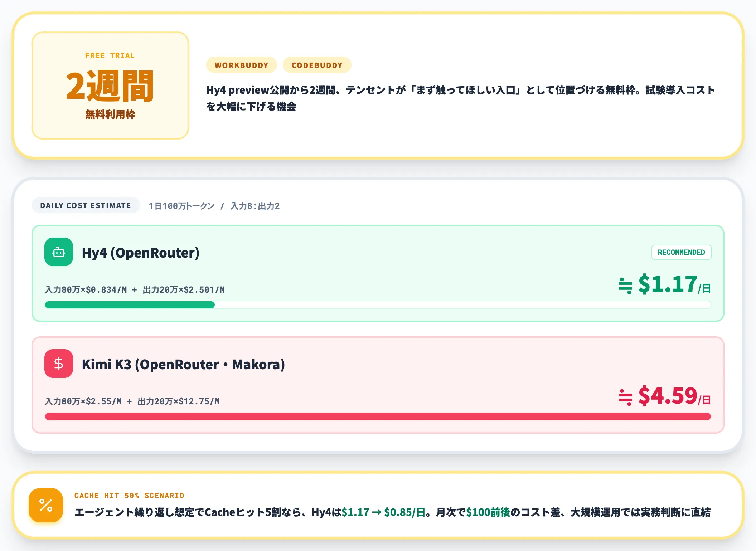Click the FREE TRIAL label
756x551 pixels.
point(110,55)
